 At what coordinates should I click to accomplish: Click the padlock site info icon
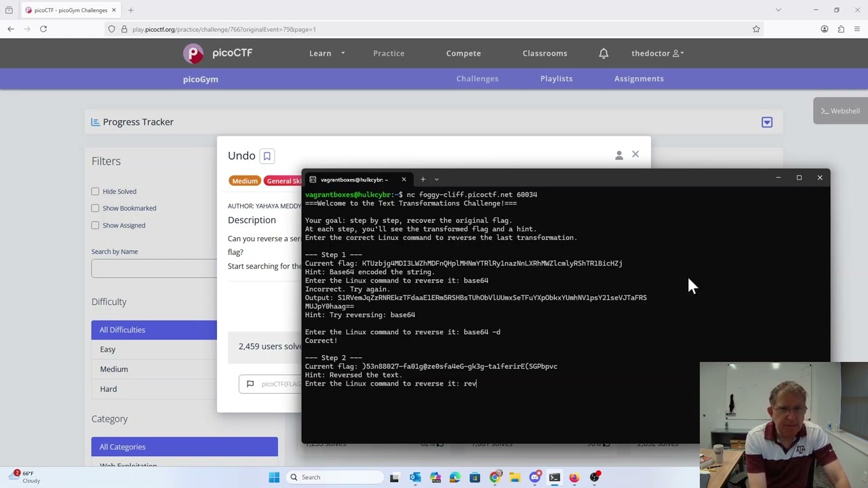point(124,29)
